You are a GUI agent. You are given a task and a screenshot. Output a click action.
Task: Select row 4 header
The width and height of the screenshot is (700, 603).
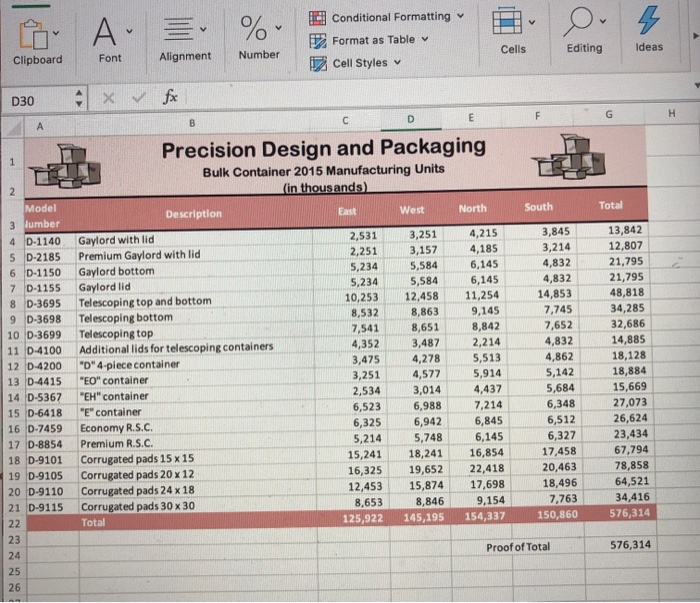12,242
